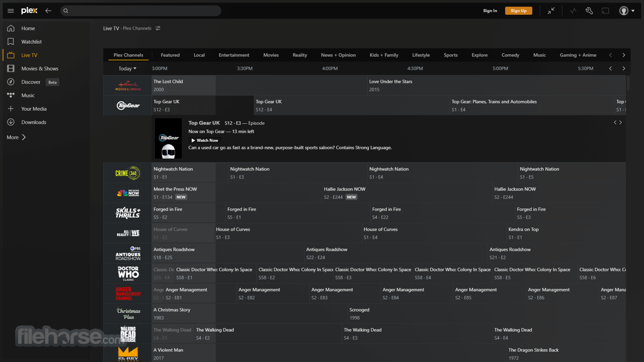Screen dimensions: 644x362
Task: Select The Dragon Strikes Back program
Action: (567, 354)
